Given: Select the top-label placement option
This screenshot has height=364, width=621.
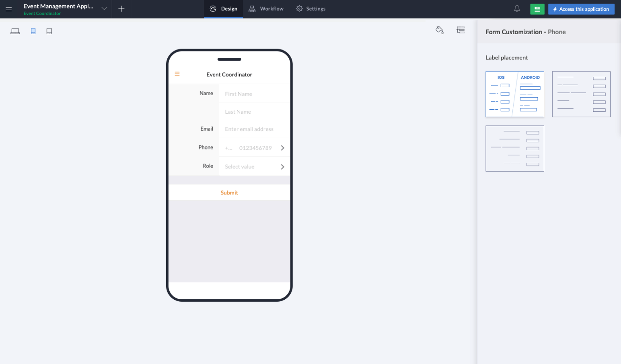Looking at the screenshot, I should pos(515,149).
